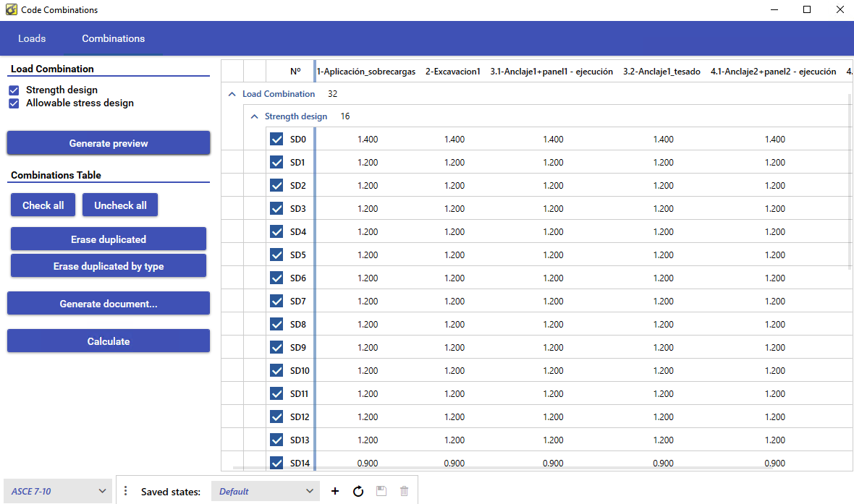
Task: Add a new saved state
Action: pyautogui.click(x=335, y=492)
